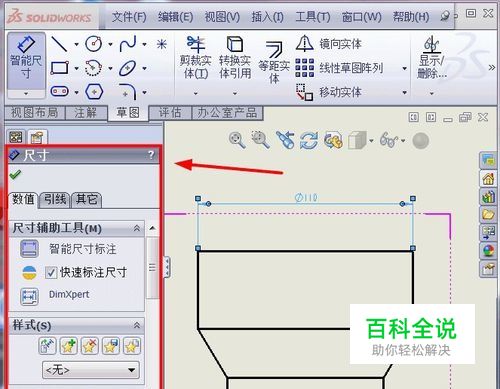Click Zoom to Fit magnifier icon
This screenshot has width=500, height=389.
tap(237, 140)
